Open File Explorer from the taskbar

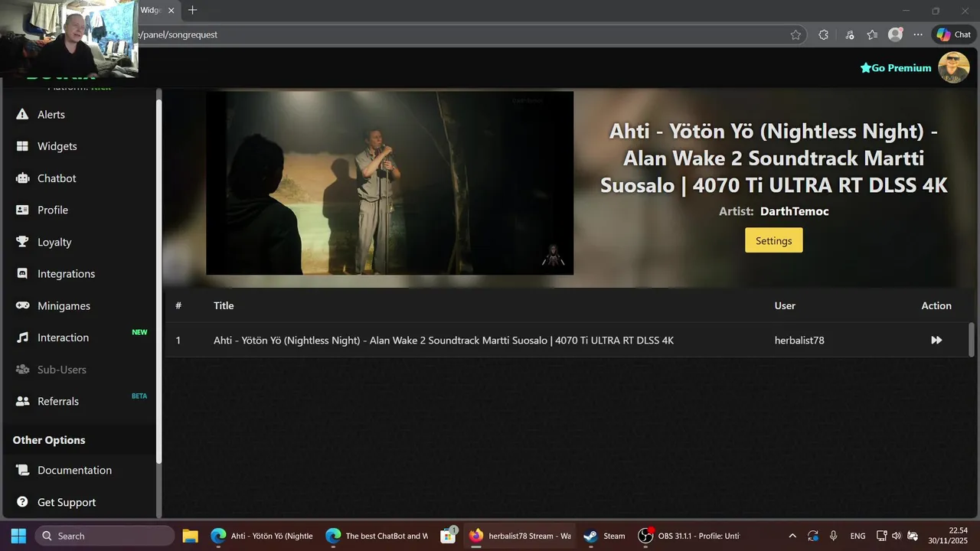click(x=190, y=536)
